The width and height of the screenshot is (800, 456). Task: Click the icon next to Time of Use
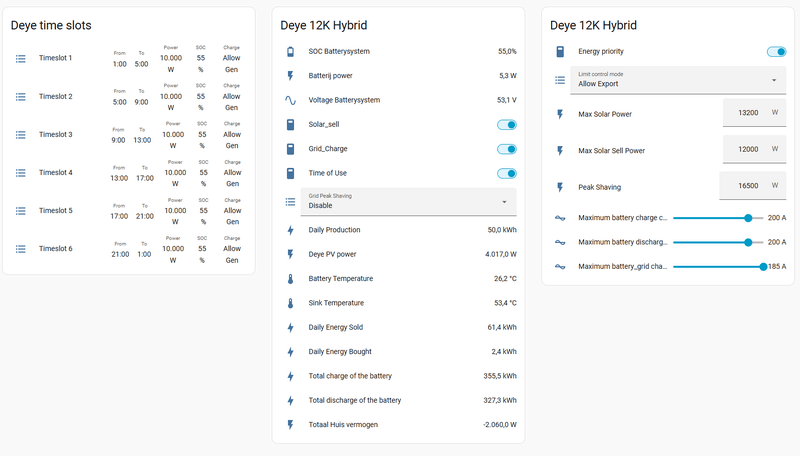[290, 173]
